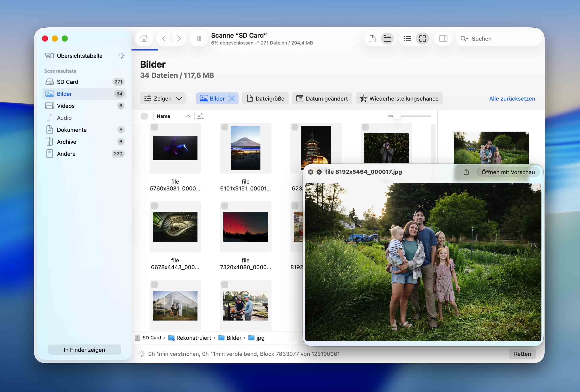Switch to list view layout
Screen dimensions: 580x392
tap(408, 39)
